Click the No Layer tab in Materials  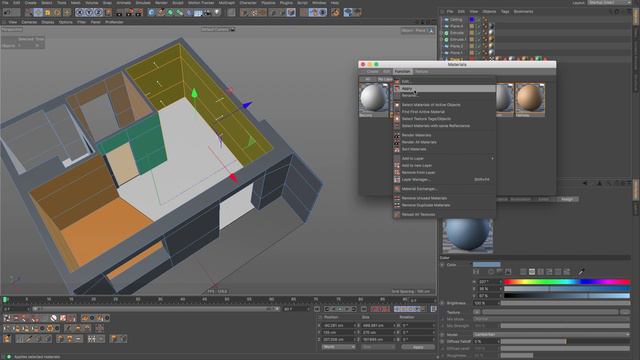point(384,79)
